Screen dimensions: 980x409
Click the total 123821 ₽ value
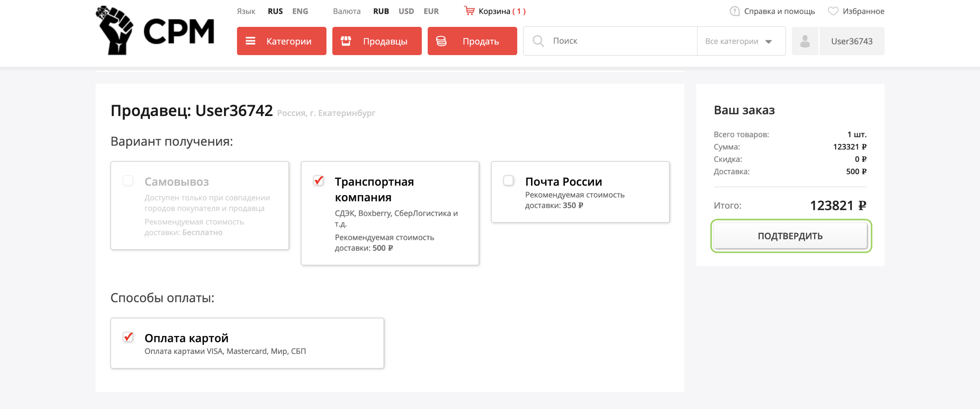coord(838,205)
